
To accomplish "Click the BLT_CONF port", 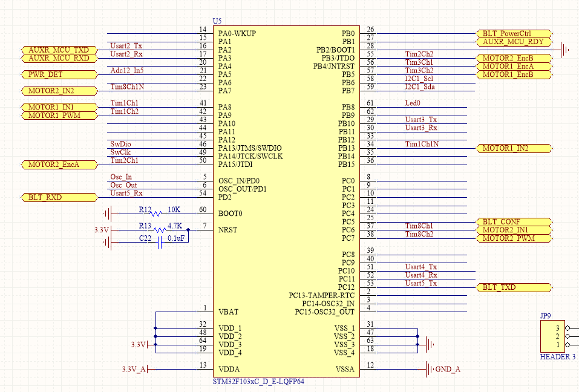I will point(514,222).
